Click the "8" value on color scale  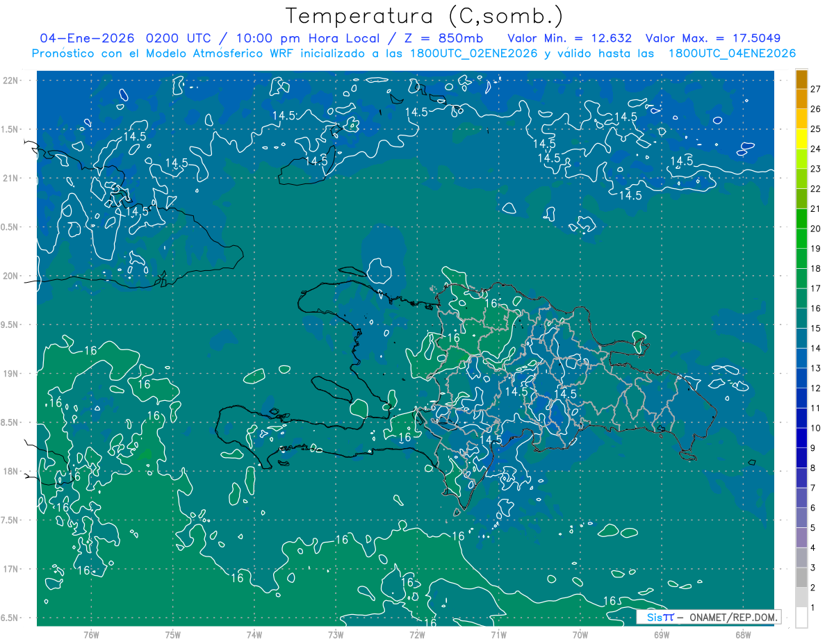coord(813,468)
